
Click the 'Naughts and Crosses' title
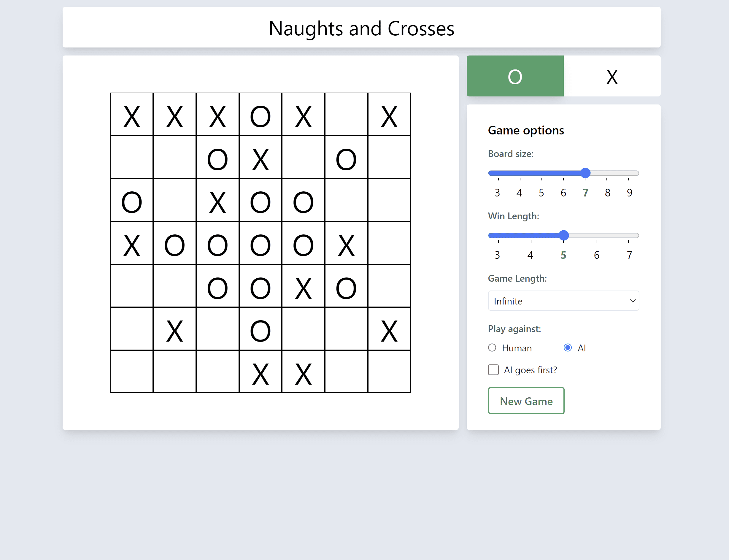click(x=361, y=28)
